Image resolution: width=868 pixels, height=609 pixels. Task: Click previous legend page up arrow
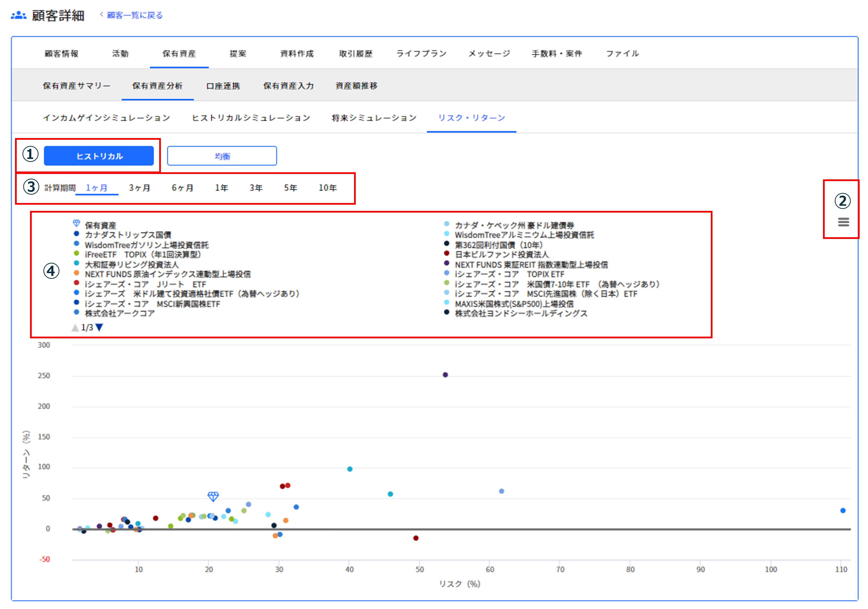click(75, 328)
